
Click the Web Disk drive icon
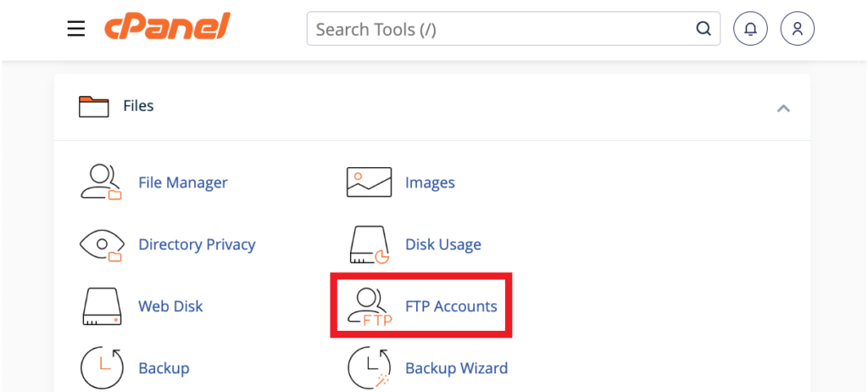[102, 306]
